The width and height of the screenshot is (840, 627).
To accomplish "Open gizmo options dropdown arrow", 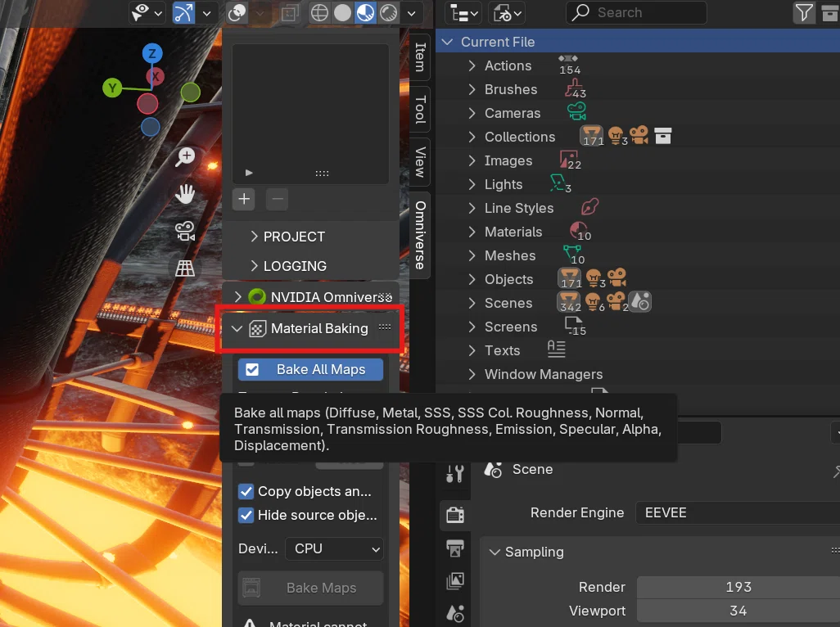I will (207, 13).
